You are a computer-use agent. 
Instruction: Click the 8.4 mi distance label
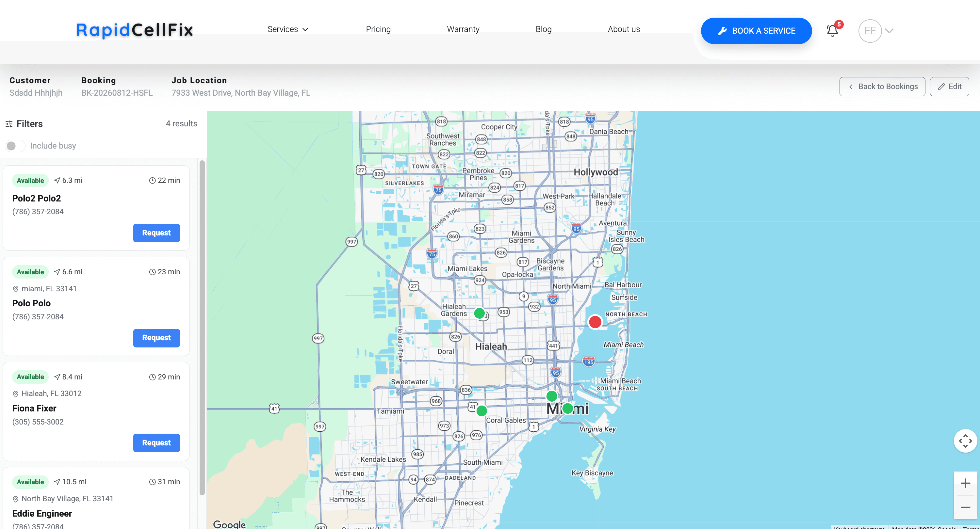tap(68, 377)
